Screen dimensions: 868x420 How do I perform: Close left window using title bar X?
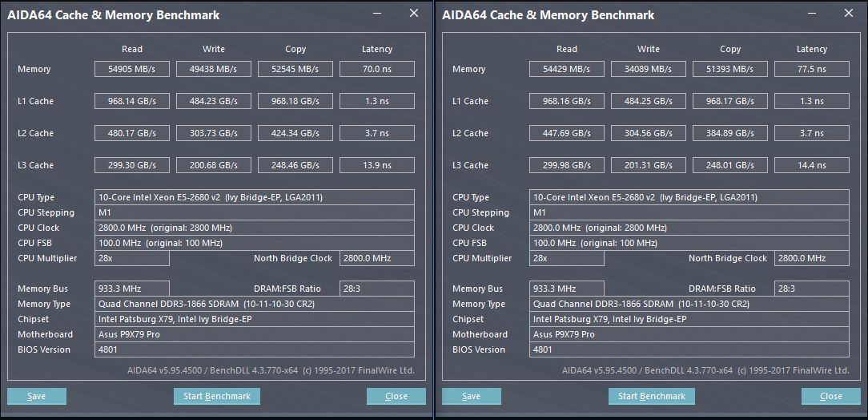point(413,14)
